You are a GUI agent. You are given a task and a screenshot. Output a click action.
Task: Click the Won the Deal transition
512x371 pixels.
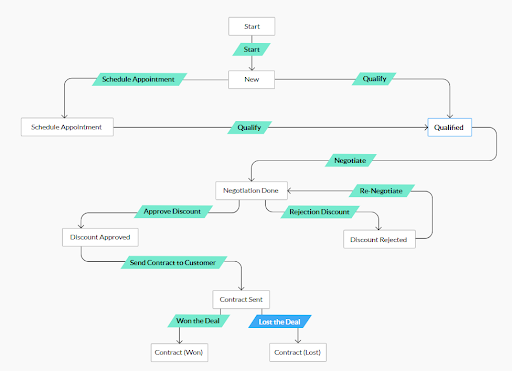tap(198, 321)
